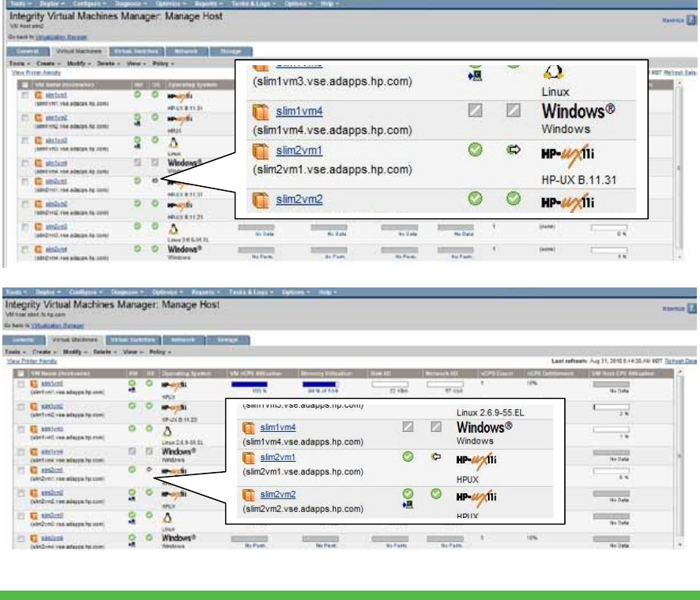This screenshot has width=700, height=600.
Task: Tick the slim2vm4 checkbox in lower window
Action: click(21, 539)
